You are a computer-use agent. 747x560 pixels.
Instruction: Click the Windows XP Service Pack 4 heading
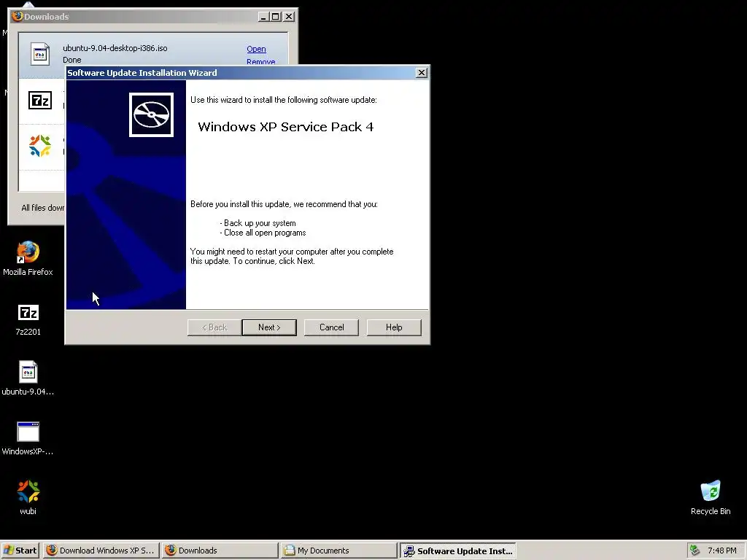(286, 127)
